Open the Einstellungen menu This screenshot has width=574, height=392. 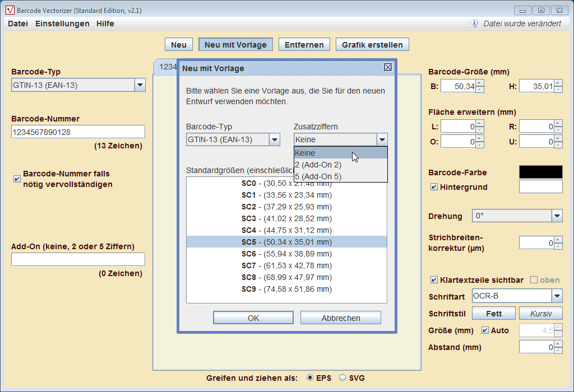(62, 24)
